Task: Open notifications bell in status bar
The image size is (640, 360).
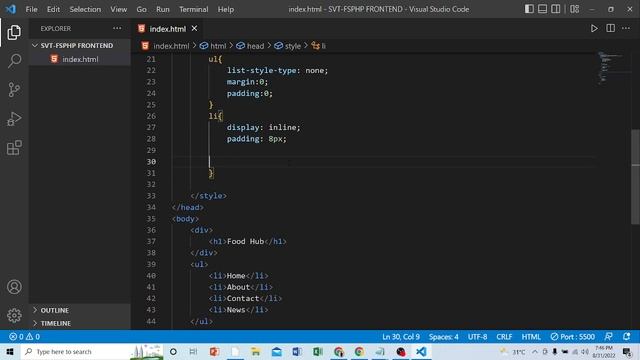Action: click(x=627, y=337)
